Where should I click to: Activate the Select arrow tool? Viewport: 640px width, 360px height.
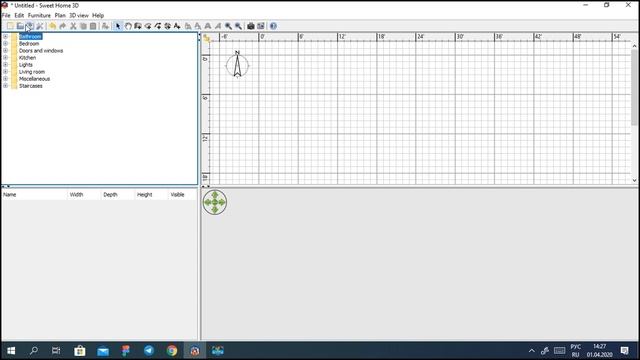[118, 26]
